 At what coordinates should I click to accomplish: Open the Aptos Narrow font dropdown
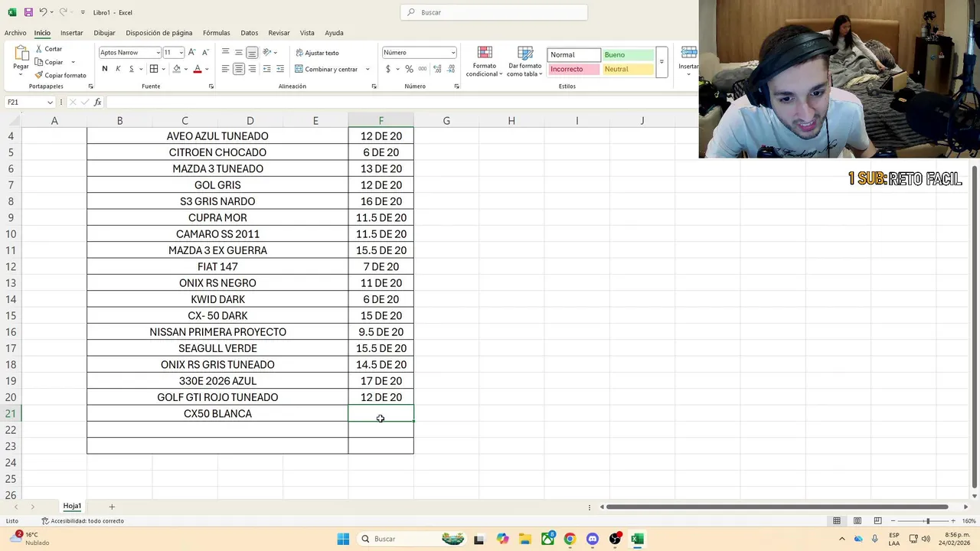click(x=158, y=53)
